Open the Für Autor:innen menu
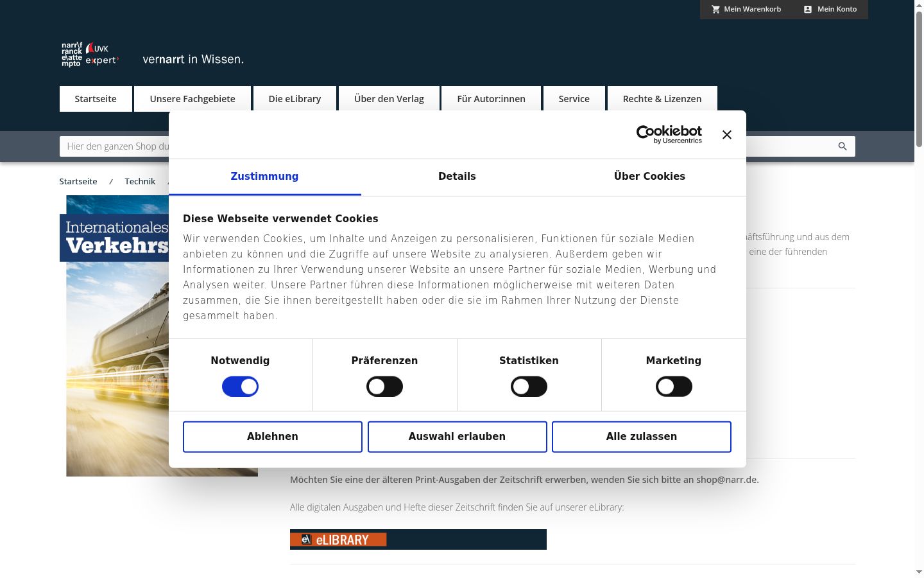Screen dimensions: 924x578 coord(491,99)
